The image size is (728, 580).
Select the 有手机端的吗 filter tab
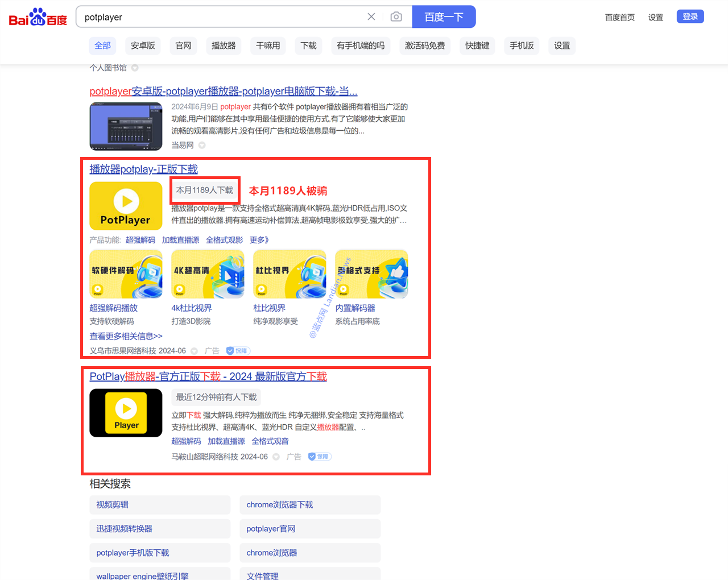361,45
